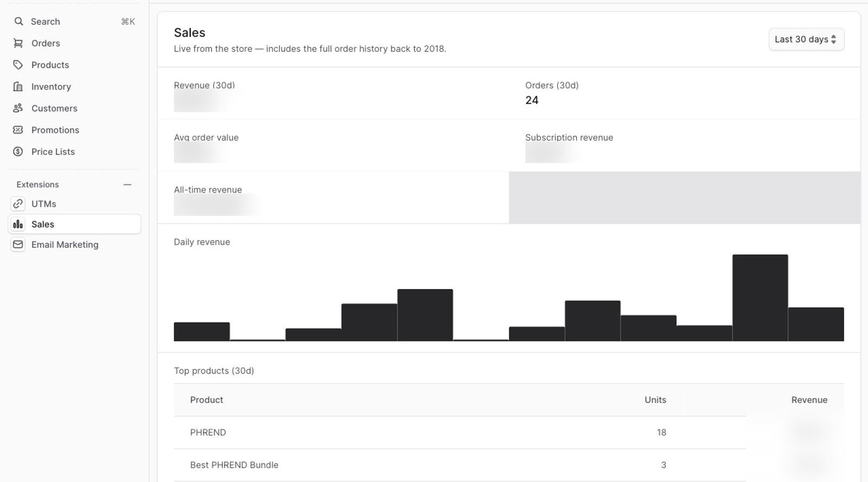Click the Orders cart icon
The image size is (868, 482).
pos(18,43)
